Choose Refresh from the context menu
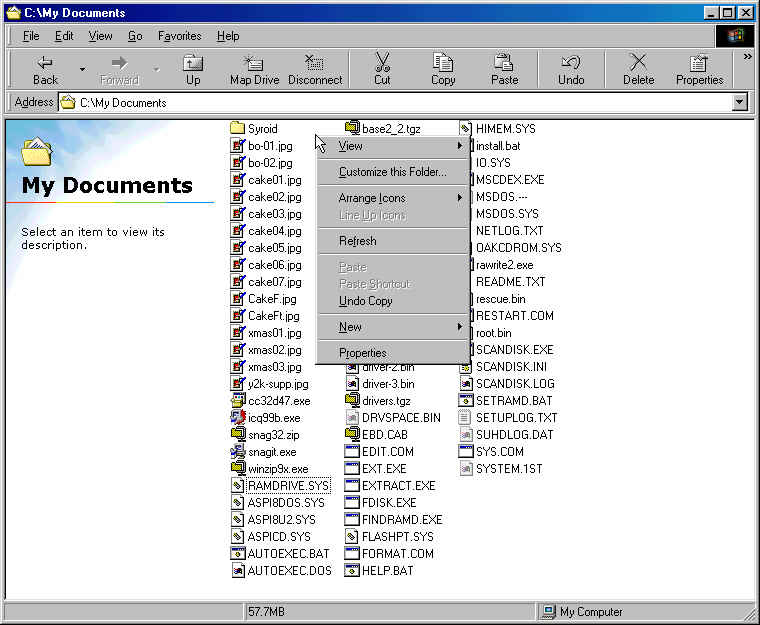 pos(358,241)
